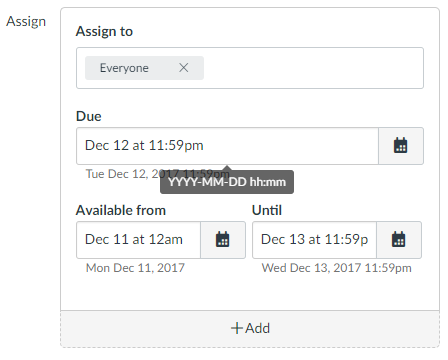The height and width of the screenshot is (360, 448).
Task: Click the plus icon beside Add
Action: point(236,328)
